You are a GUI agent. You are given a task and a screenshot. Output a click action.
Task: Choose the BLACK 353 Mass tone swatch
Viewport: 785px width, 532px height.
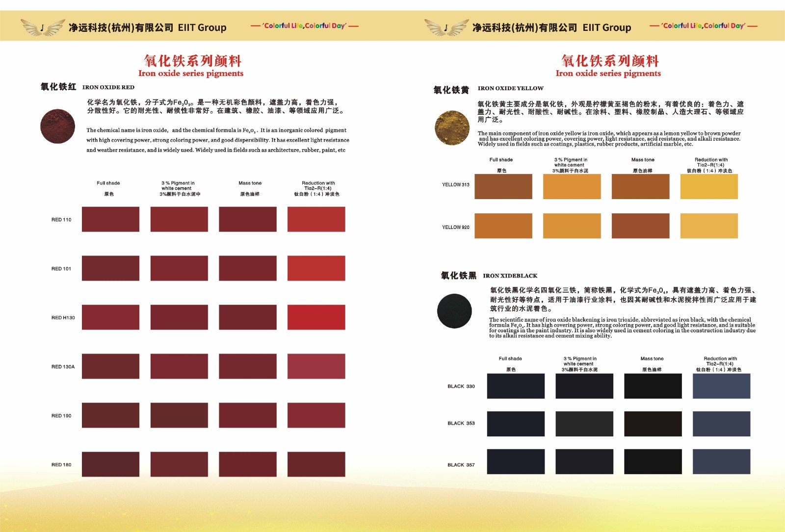653,424
